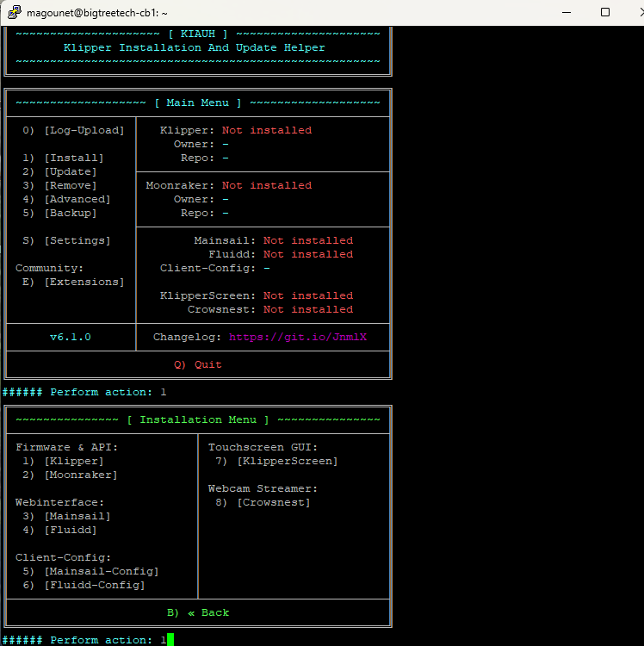Click the S) [Settings] menu entry
This screenshot has height=646, width=644.
[x=66, y=240]
